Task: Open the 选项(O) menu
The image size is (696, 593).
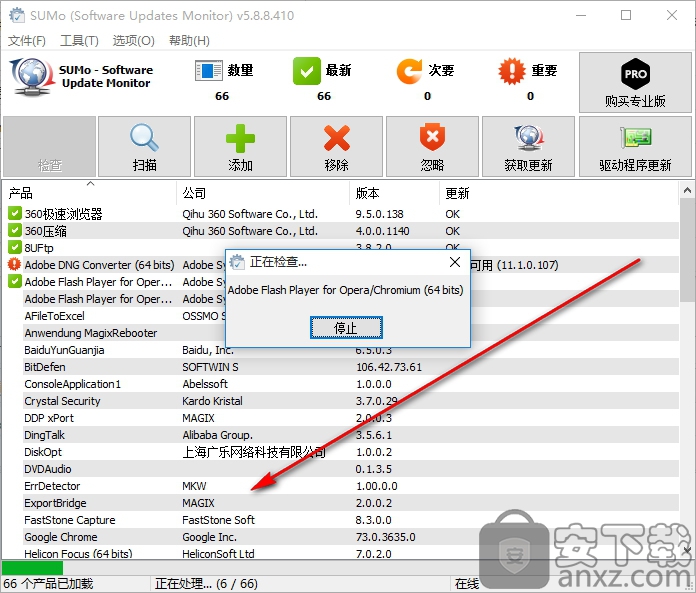Action: pyautogui.click(x=133, y=41)
